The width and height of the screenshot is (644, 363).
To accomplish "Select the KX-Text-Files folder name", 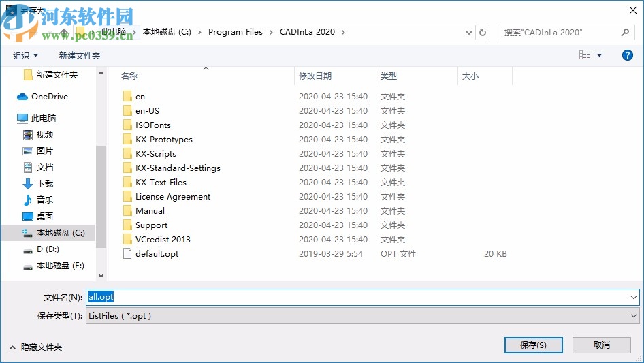I will click(x=161, y=182).
